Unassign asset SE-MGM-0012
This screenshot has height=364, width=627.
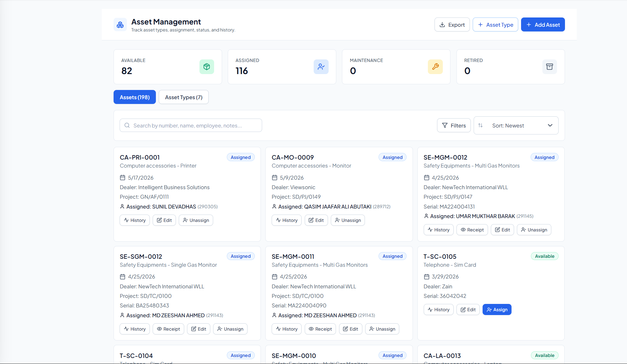pos(534,230)
